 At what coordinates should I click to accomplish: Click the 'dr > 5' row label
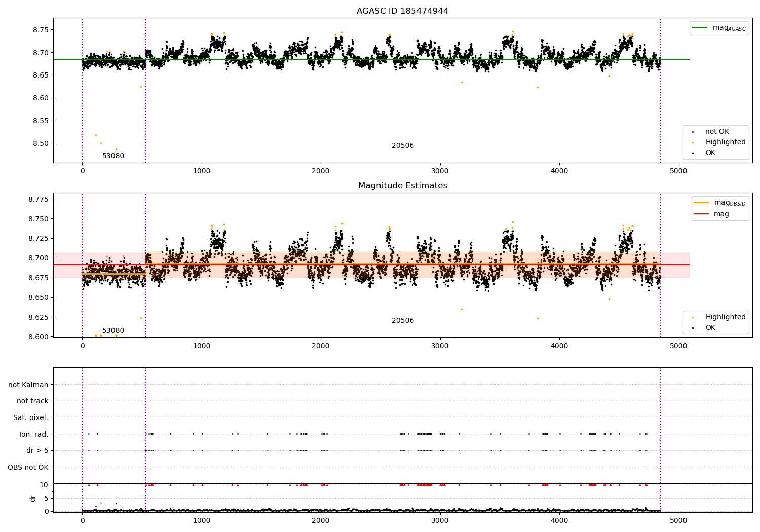coord(37,451)
